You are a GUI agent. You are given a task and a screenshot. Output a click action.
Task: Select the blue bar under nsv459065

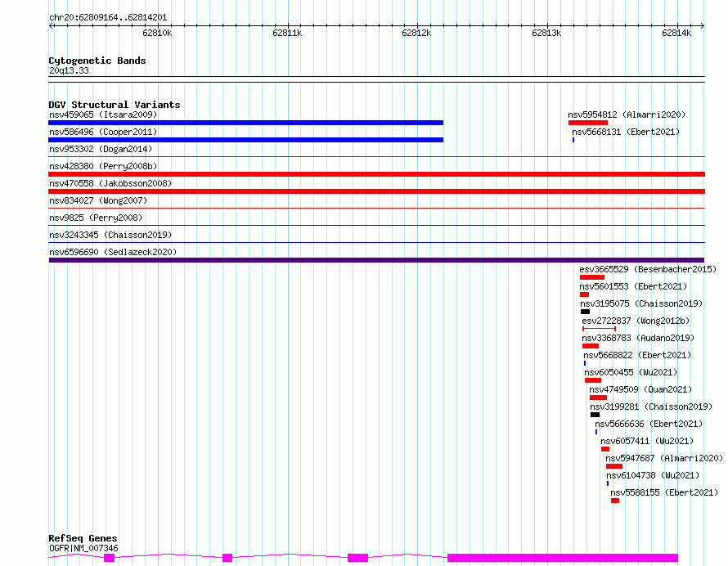pos(246,123)
